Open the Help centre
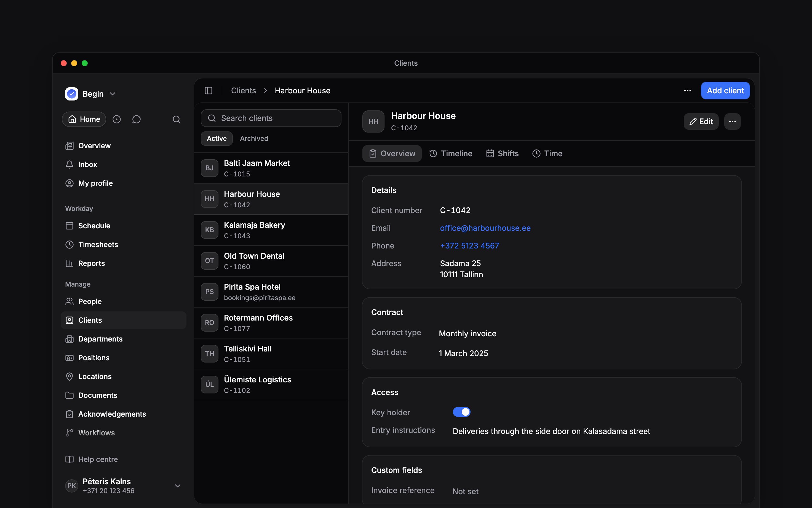This screenshot has width=812, height=508. point(123,459)
